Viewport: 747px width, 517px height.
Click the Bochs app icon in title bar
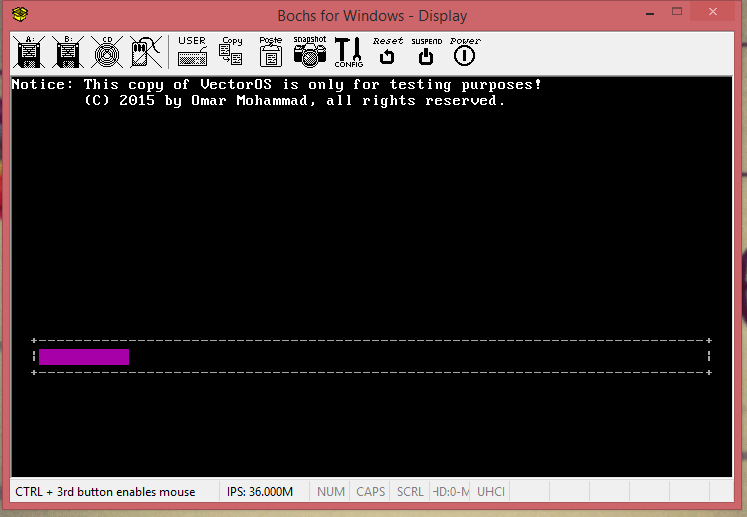pos(20,14)
